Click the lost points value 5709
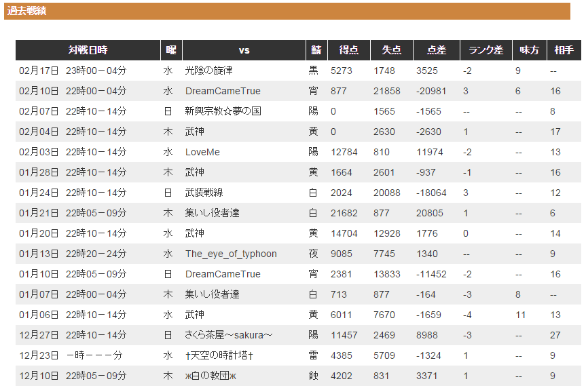Screen dimensions: 586x392 pos(384,355)
